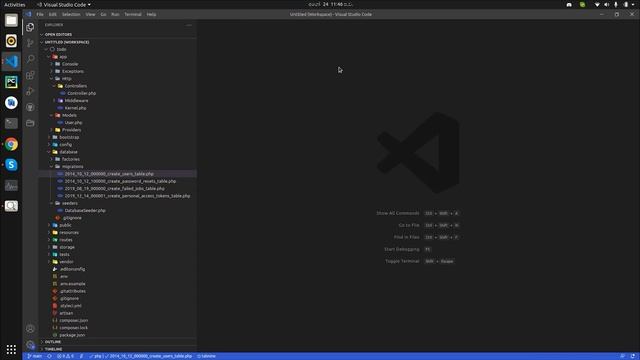Image resolution: width=640 pixels, height=360 pixels.
Task: Open the Selection menu
Action: click(71, 14)
